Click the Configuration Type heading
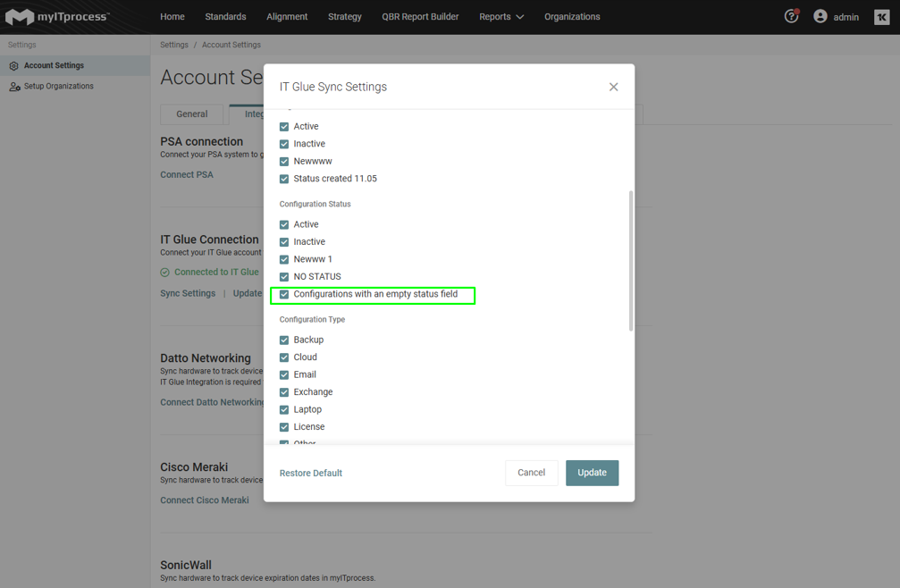 click(312, 320)
